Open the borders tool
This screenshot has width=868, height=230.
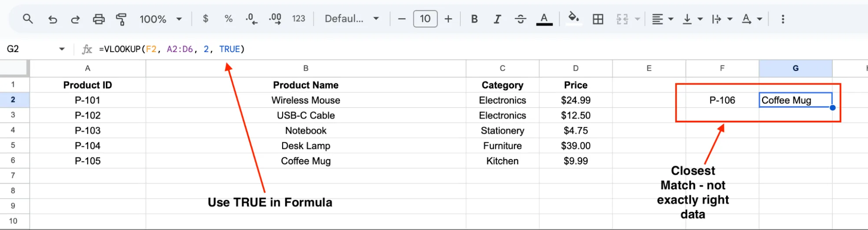pyautogui.click(x=598, y=19)
